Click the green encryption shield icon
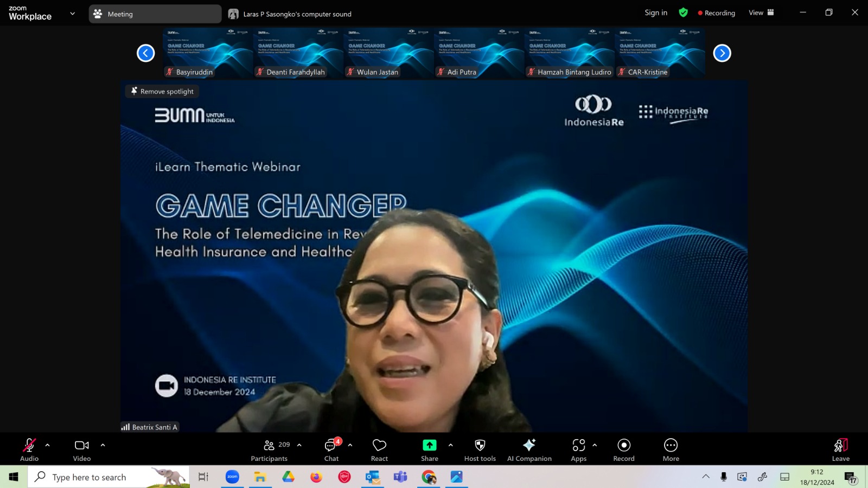 [x=684, y=12]
